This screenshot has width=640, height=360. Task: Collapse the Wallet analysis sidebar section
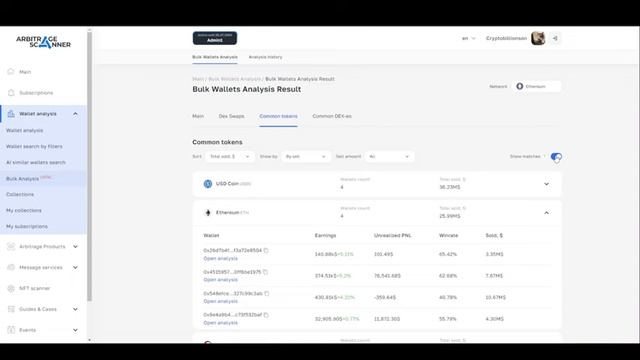(76, 114)
